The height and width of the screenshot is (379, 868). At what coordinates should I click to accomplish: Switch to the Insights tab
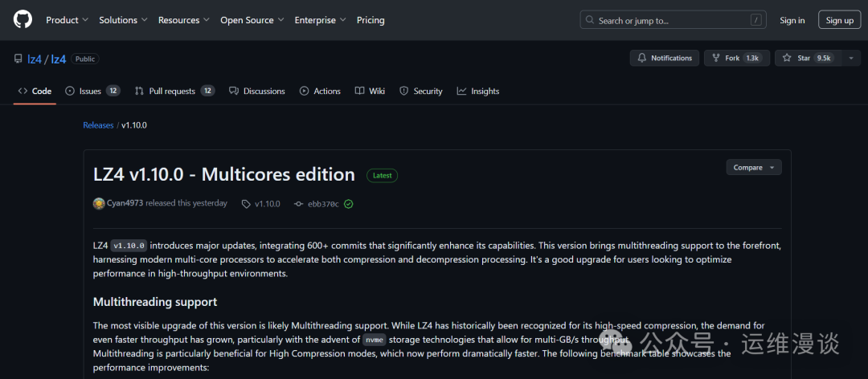tap(478, 92)
